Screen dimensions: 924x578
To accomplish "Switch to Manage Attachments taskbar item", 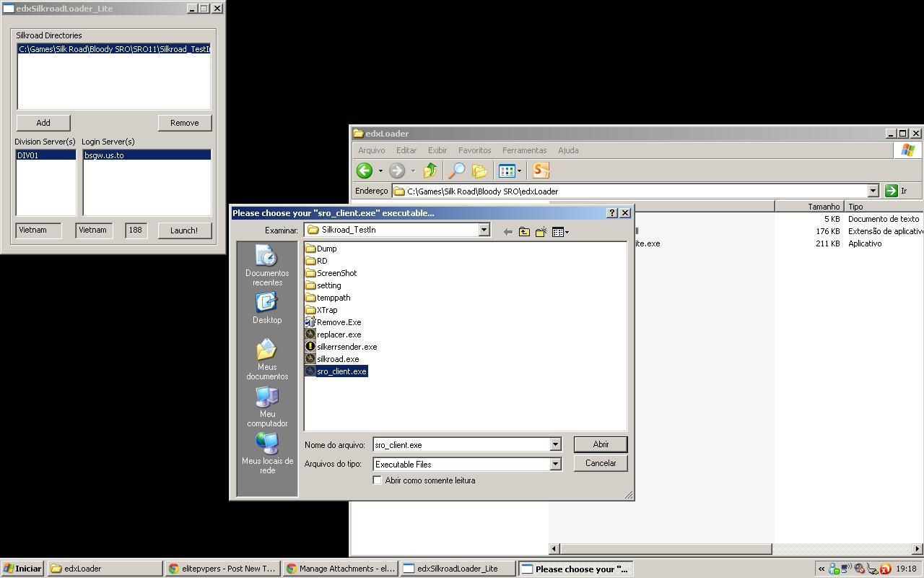I will (x=340, y=569).
